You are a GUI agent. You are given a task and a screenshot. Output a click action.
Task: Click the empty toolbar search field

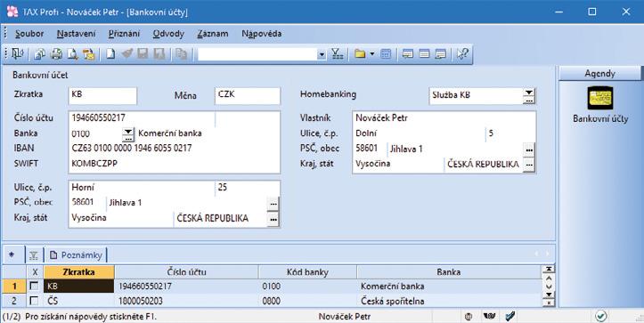click(257, 54)
